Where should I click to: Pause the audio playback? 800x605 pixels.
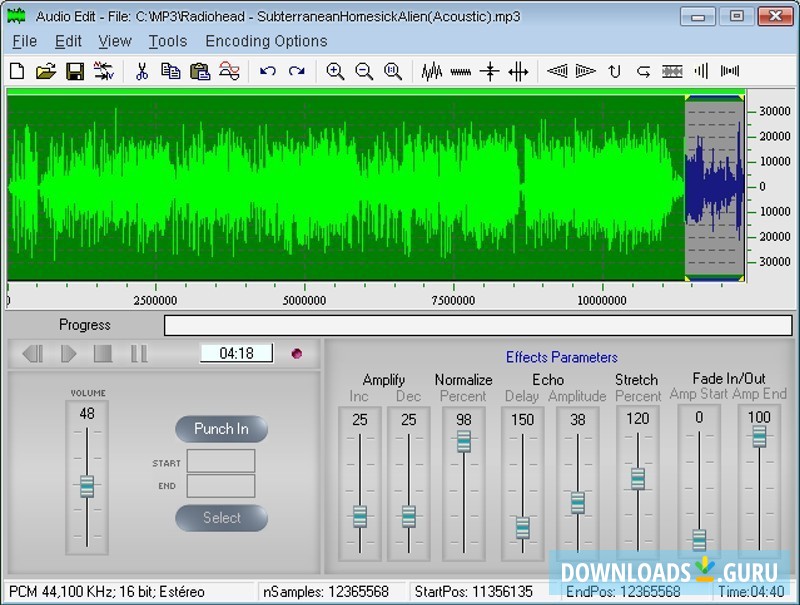[139, 353]
